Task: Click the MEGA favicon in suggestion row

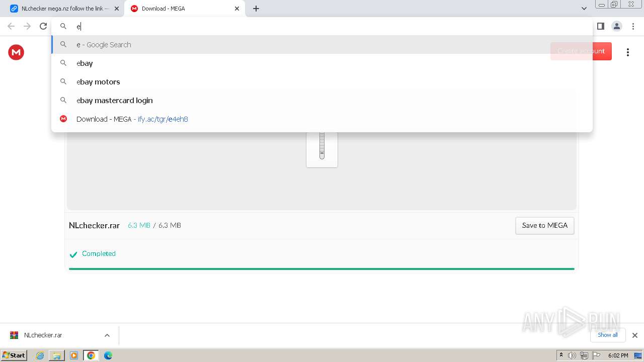Action: pyautogui.click(x=63, y=119)
